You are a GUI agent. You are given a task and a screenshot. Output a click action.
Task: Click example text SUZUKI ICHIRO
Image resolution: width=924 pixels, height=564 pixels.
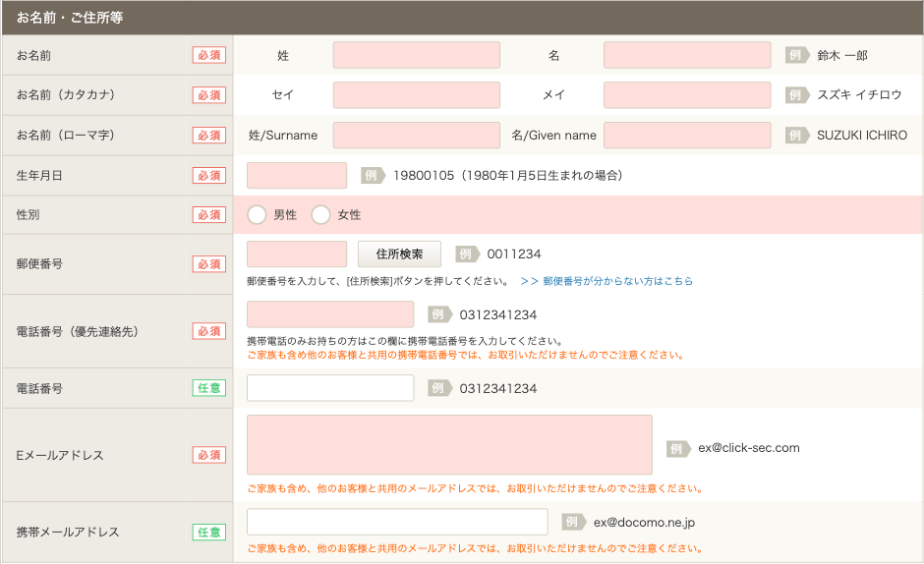(x=862, y=135)
